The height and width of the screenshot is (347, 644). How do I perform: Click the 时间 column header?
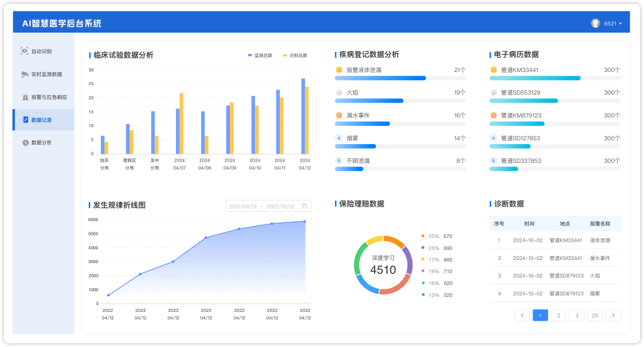point(529,224)
